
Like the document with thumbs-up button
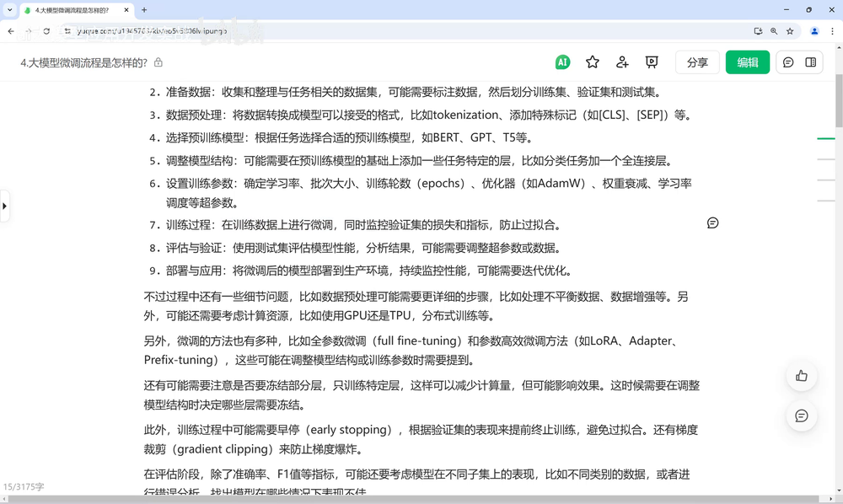[x=802, y=376]
